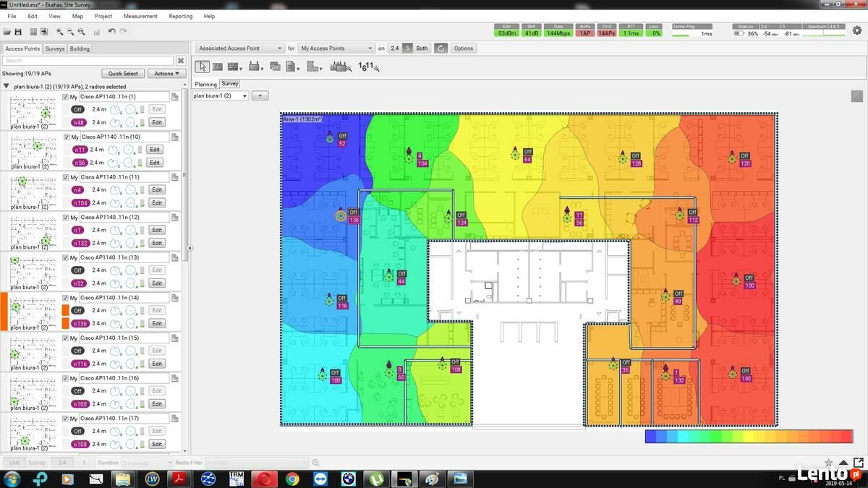The width and height of the screenshot is (868, 488).
Task: Open Chrome from the Windows taskbar
Action: pyautogui.click(x=292, y=479)
